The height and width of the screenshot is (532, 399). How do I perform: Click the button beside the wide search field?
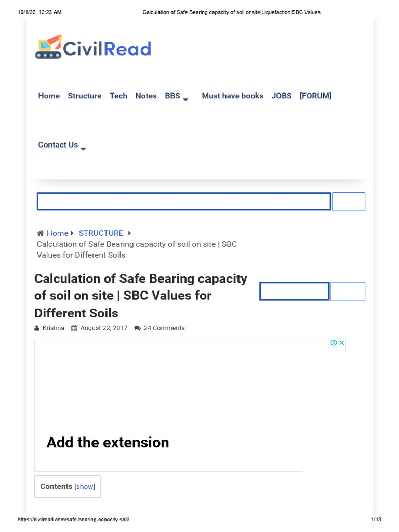pyautogui.click(x=349, y=202)
